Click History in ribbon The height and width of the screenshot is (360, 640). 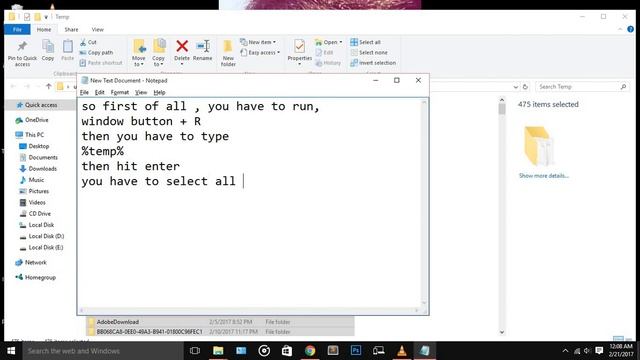click(x=328, y=62)
